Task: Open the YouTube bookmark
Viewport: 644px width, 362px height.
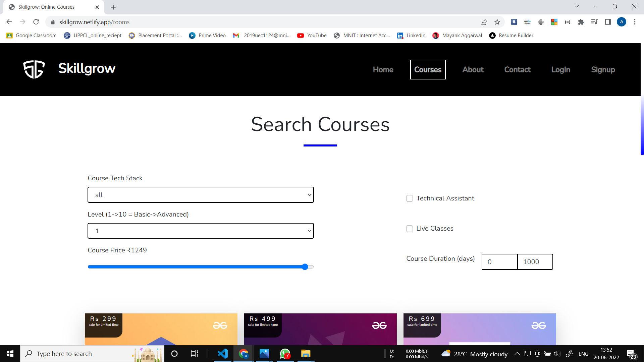Action: [312, 36]
